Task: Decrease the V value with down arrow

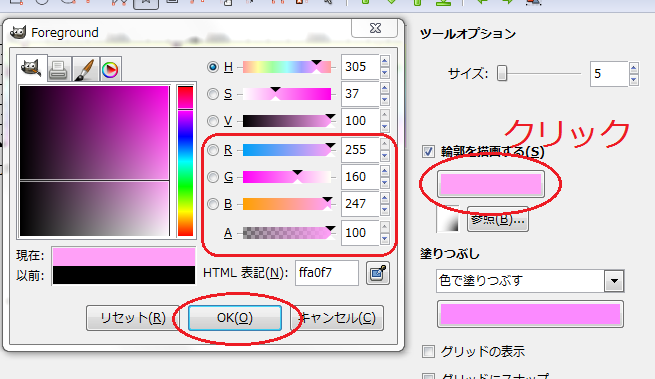Action: click(x=385, y=127)
